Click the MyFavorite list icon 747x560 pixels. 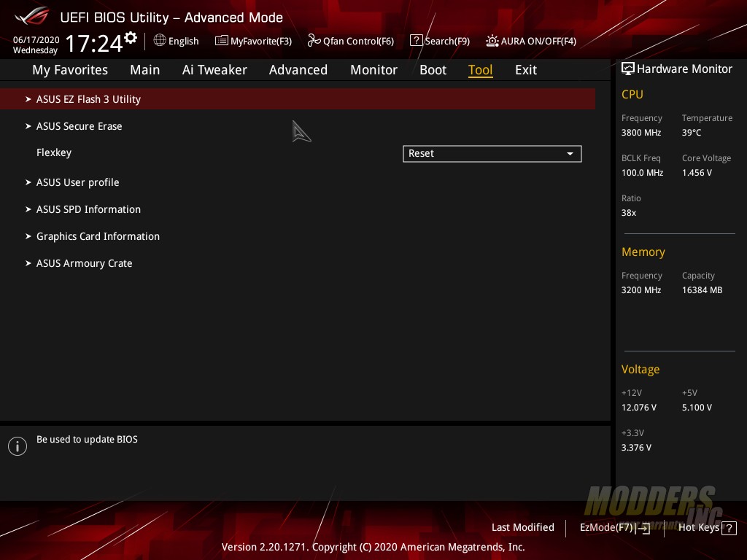[222, 41]
